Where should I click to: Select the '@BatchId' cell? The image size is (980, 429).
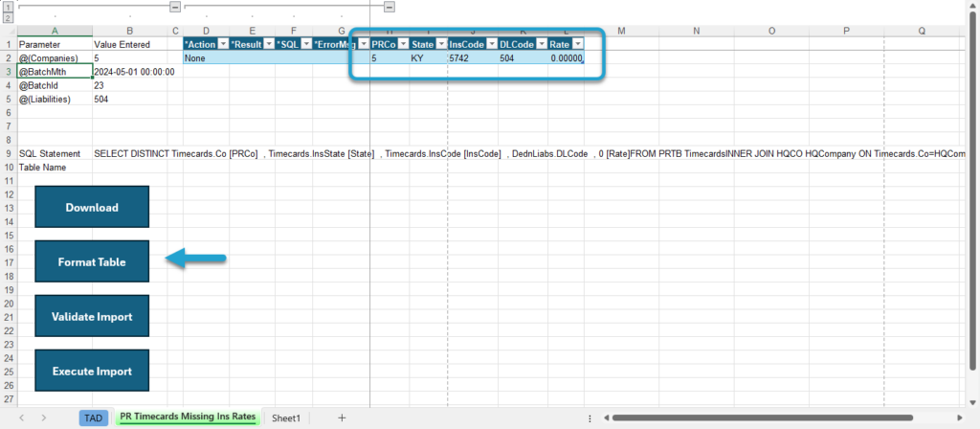point(55,85)
